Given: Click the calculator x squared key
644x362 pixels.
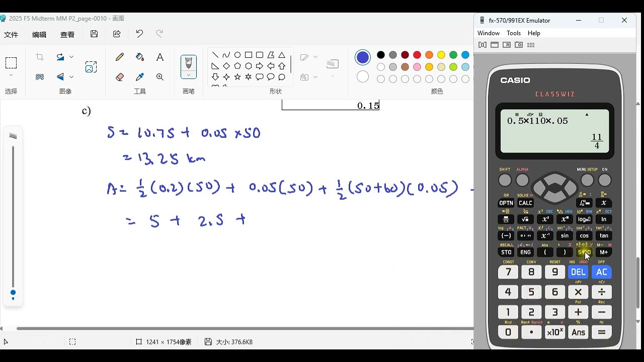Looking at the screenshot, I should pos(545,219).
